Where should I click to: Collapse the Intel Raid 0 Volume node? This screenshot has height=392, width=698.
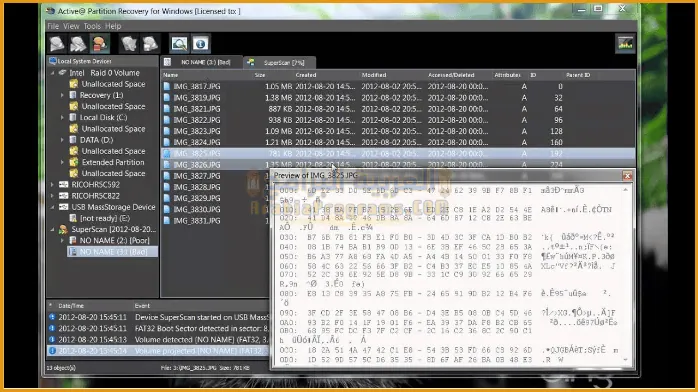(x=53, y=73)
